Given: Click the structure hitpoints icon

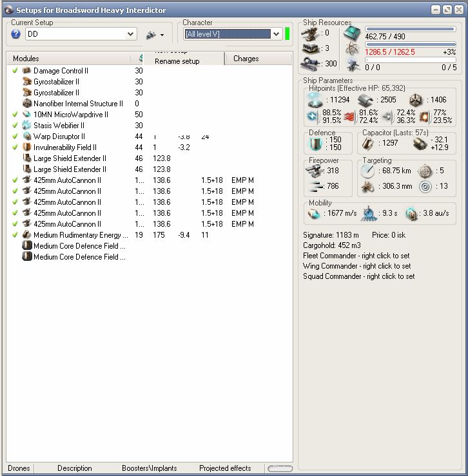Looking at the screenshot, I should pyautogui.click(x=415, y=100).
